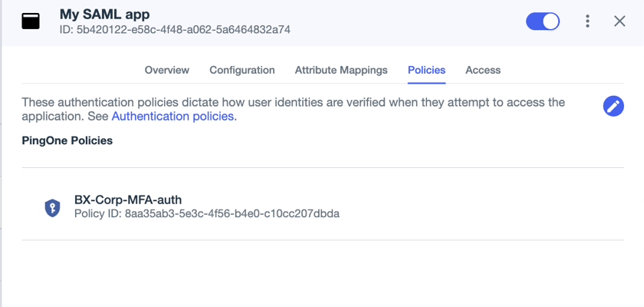
Task: Click the Policy ID 8aa35ab3 text
Action: pyautogui.click(x=207, y=213)
